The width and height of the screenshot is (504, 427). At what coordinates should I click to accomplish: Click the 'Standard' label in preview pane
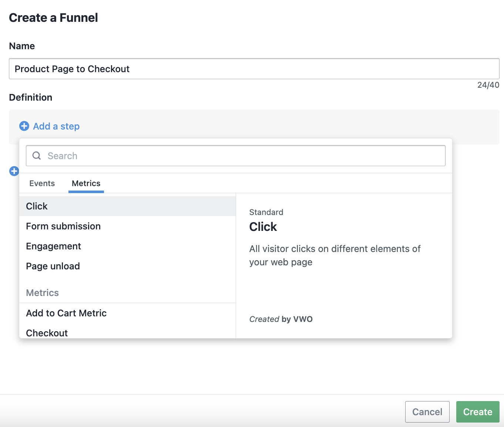coord(266,212)
